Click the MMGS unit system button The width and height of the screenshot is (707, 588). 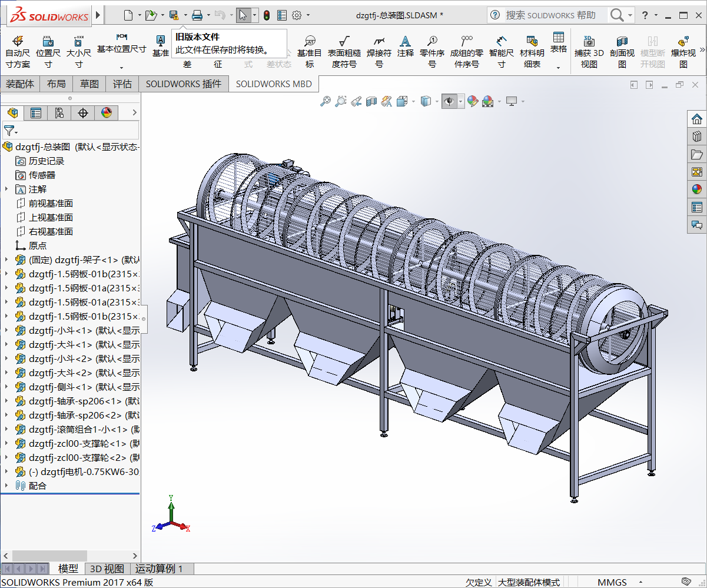click(x=612, y=582)
